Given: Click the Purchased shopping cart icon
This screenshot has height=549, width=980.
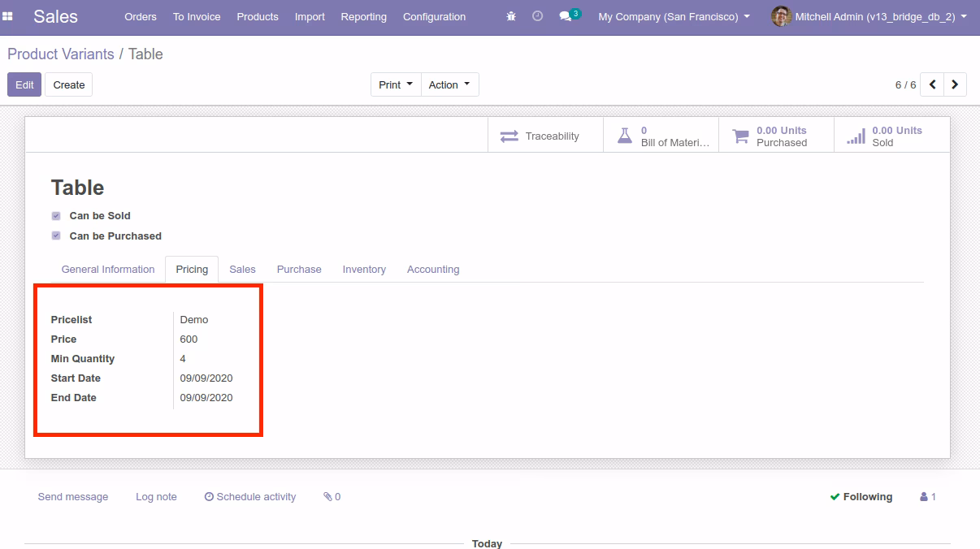Looking at the screenshot, I should pos(740,136).
